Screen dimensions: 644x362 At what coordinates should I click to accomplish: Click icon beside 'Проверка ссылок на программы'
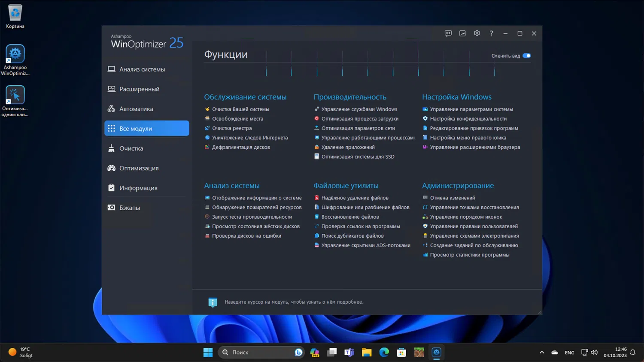(317, 226)
